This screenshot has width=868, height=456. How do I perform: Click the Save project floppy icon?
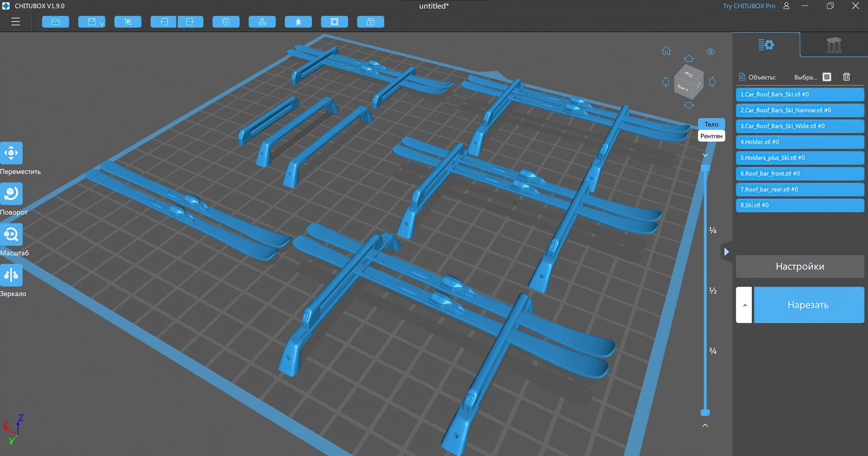coord(91,22)
